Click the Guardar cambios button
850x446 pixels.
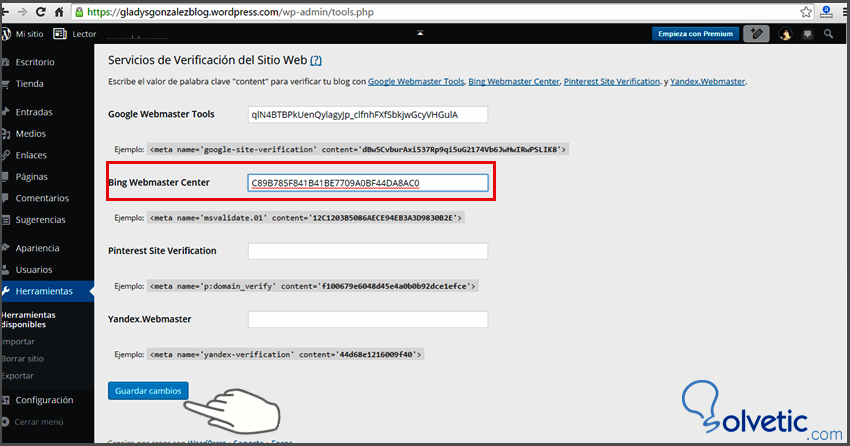coord(148,391)
